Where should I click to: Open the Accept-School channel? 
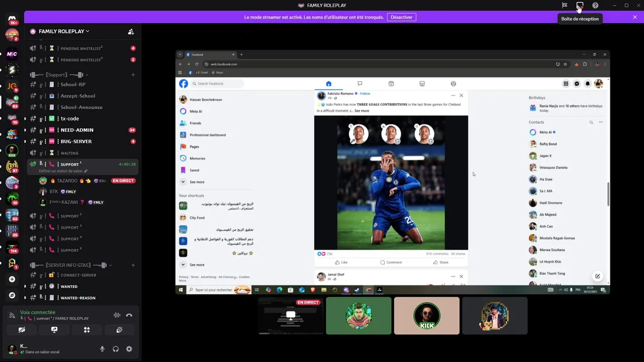point(84,96)
